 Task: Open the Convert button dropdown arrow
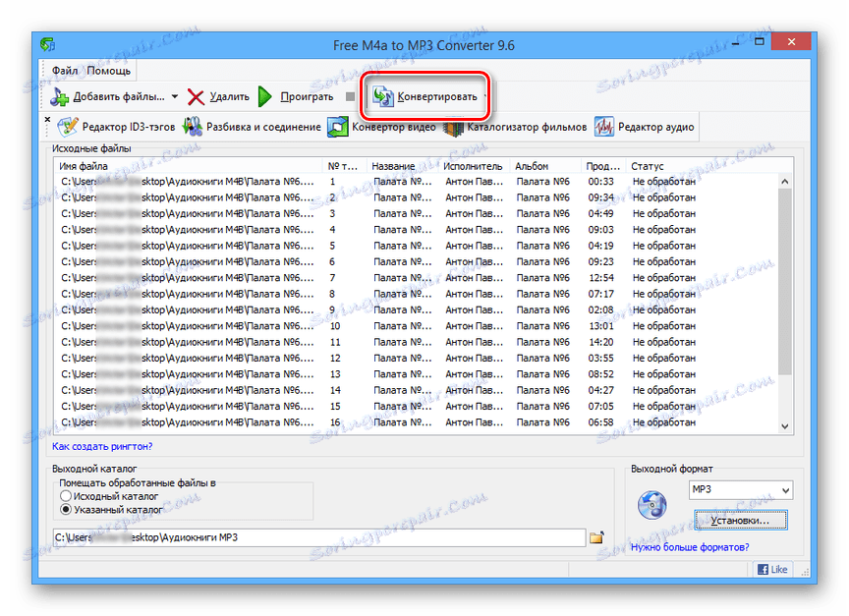pyautogui.click(x=484, y=97)
